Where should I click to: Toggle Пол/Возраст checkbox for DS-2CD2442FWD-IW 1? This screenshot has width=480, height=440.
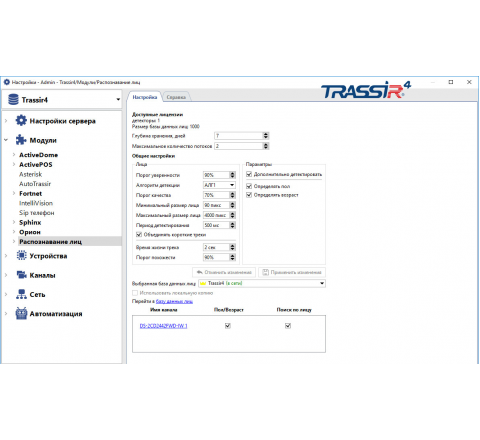click(228, 326)
